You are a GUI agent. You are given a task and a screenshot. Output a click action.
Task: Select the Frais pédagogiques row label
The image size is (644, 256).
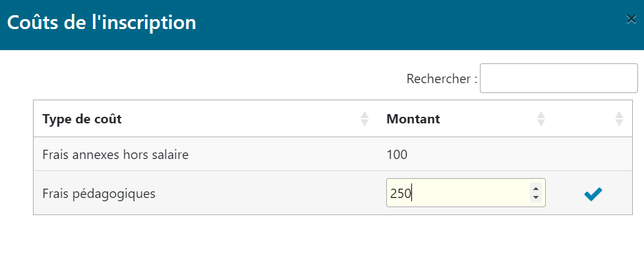pyautogui.click(x=99, y=193)
